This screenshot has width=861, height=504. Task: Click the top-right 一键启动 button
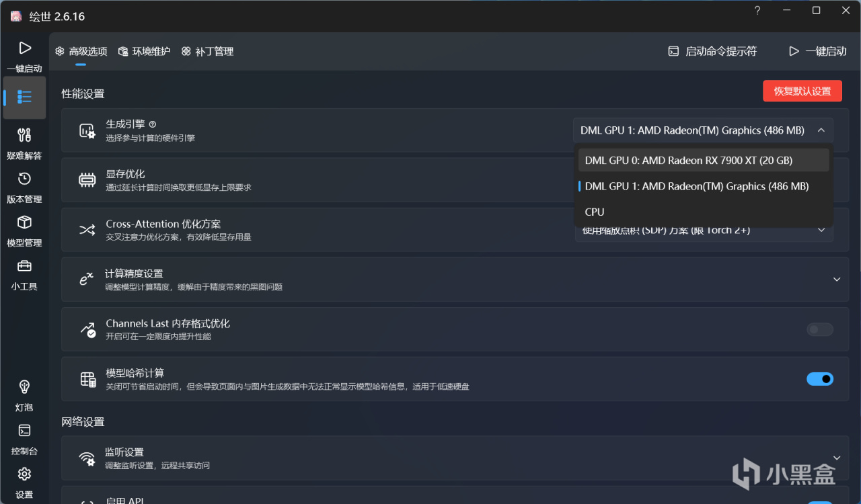click(x=818, y=51)
